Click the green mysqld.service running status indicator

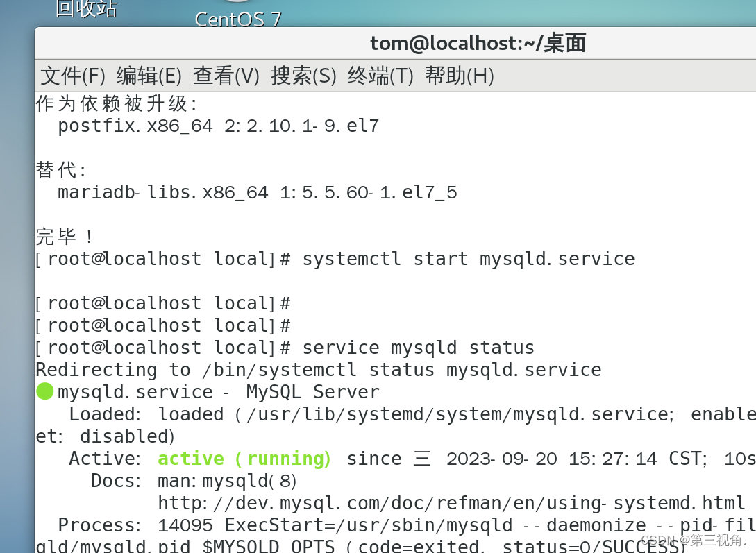pos(44,391)
